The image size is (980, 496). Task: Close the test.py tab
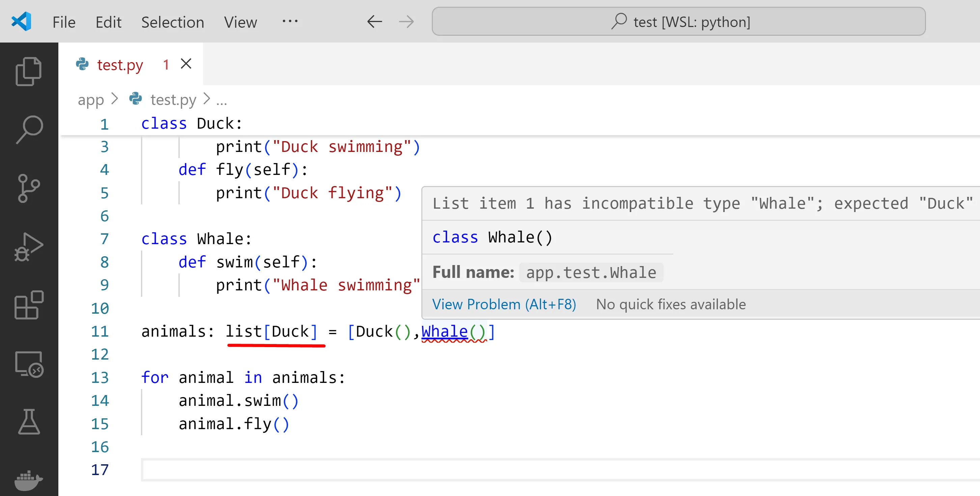(186, 64)
